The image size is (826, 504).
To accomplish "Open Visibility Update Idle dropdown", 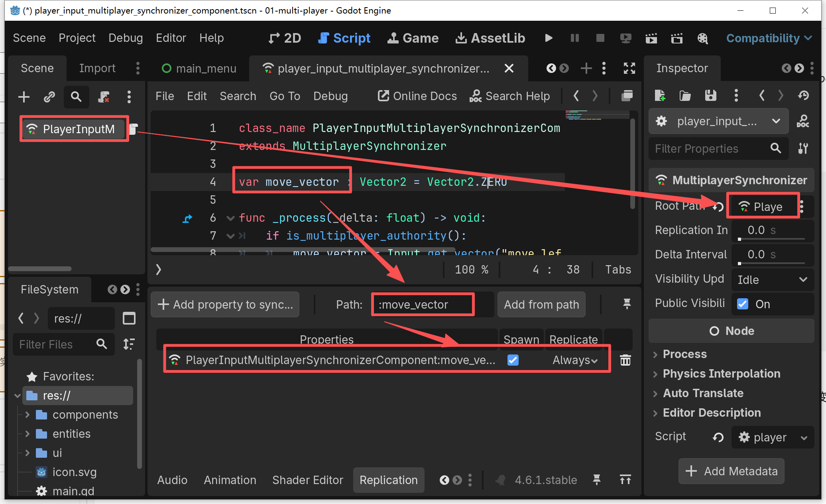I will pyautogui.click(x=772, y=280).
